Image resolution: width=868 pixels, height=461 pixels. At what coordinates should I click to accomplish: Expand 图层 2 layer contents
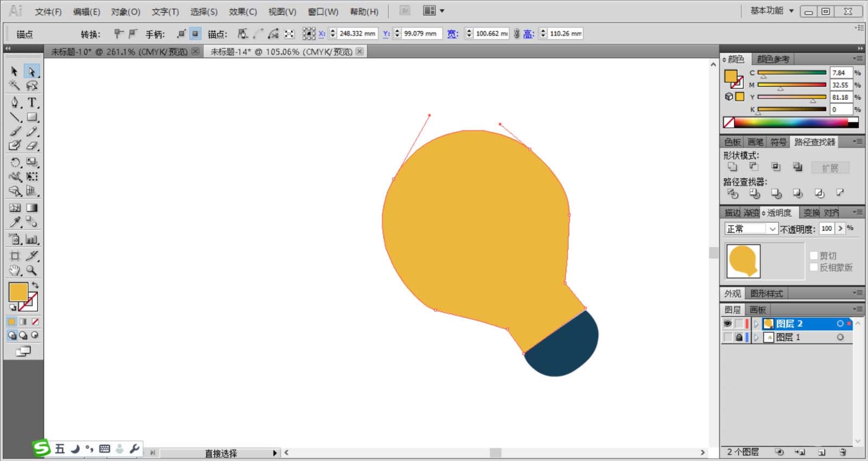[756, 324]
